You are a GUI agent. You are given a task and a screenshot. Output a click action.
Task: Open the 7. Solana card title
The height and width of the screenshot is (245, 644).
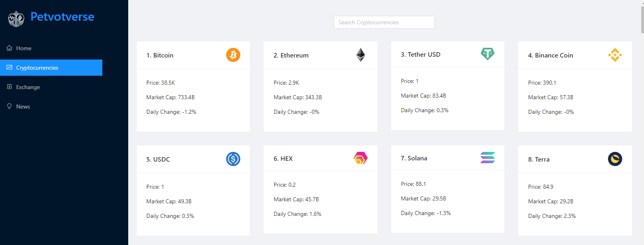(414, 158)
